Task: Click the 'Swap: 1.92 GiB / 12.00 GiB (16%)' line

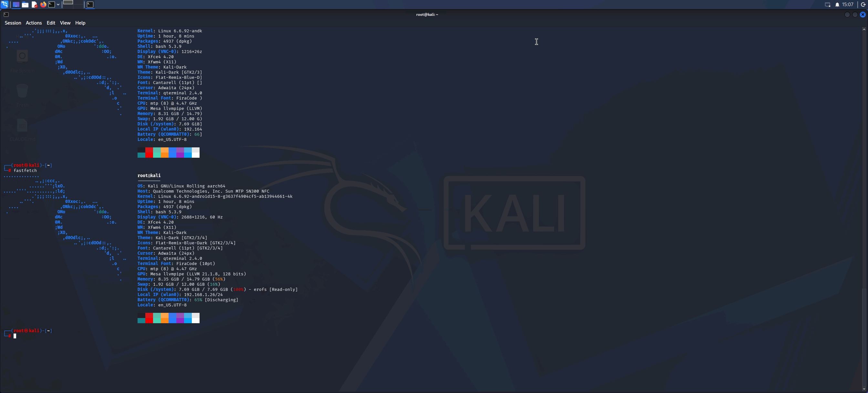Action: 179,284
